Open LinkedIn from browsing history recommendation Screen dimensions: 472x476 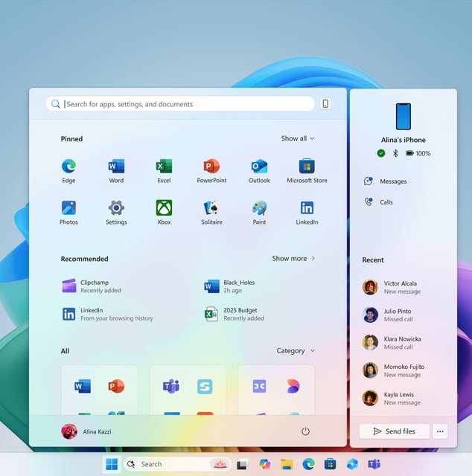[108, 314]
